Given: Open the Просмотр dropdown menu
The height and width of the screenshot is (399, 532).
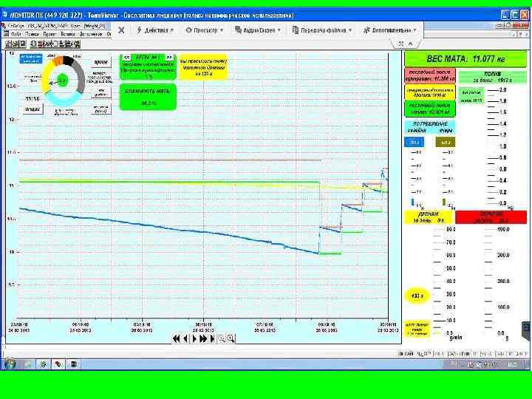Looking at the screenshot, I should click(x=205, y=30).
